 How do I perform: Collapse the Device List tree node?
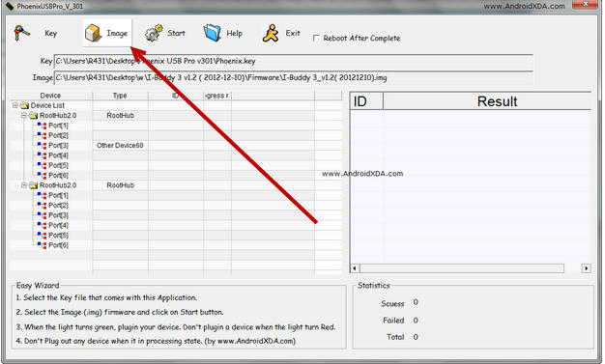[15, 105]
